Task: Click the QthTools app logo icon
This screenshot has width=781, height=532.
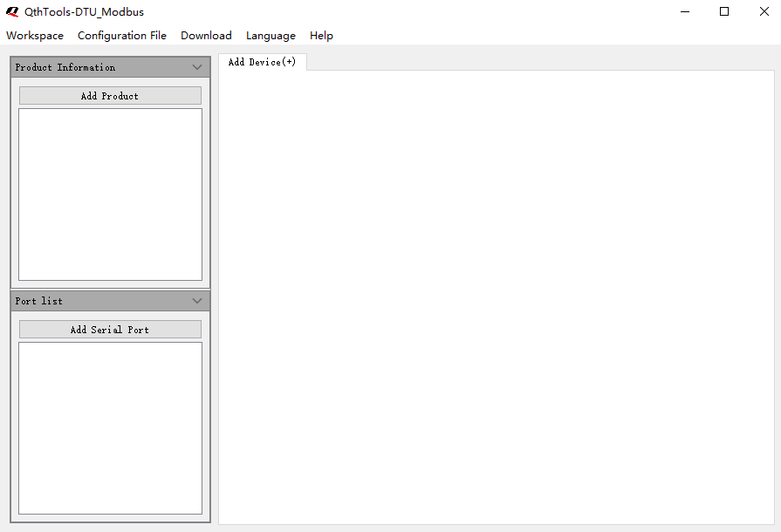Action: point(12,11)
